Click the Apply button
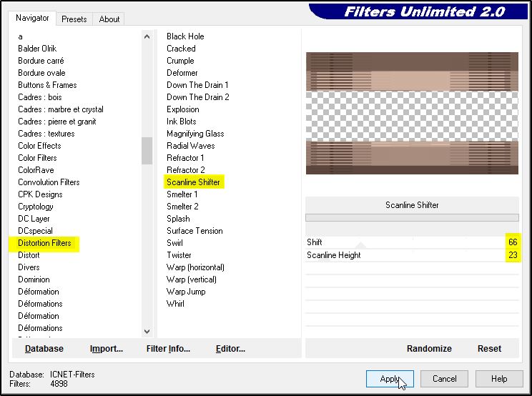This screenshot has height=396, width=532. (x=390, y=379)
